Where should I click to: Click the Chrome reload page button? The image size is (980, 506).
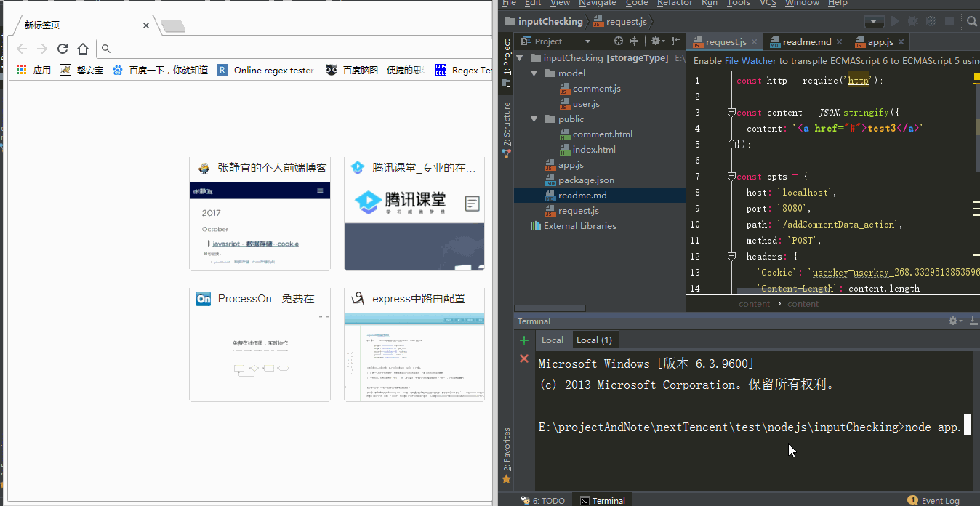pos(63,49)
